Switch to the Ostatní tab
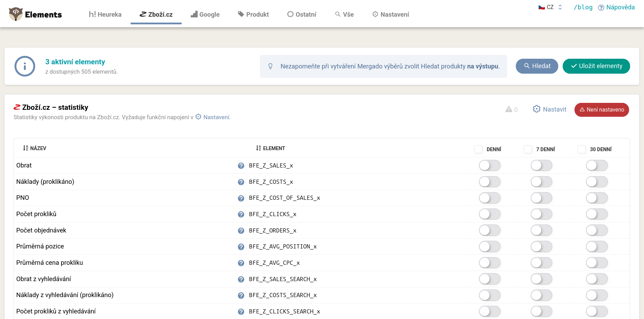 [x=302, y=14]
